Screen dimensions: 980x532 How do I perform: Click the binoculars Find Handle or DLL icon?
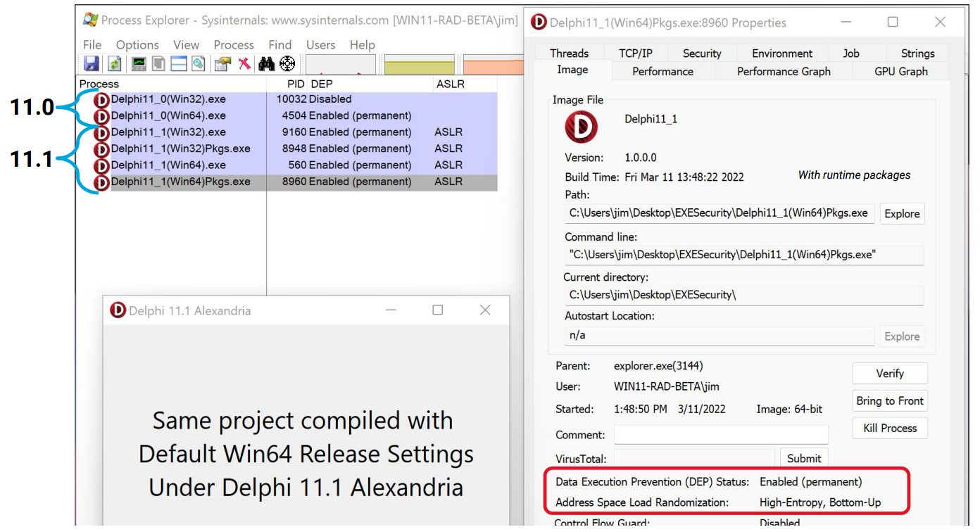[x=266, y=64]
